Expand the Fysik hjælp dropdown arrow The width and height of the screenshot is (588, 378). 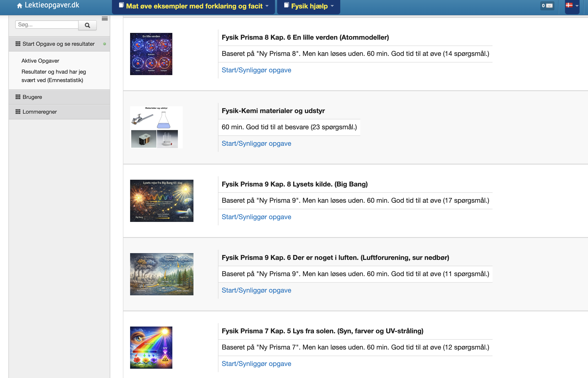click(x=332, y=6)
